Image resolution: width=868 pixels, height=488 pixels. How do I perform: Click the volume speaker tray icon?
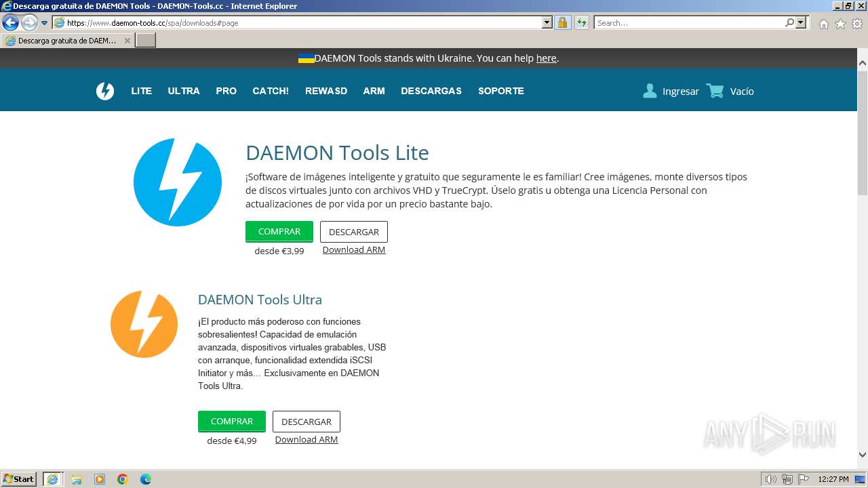tap(771, 479)
